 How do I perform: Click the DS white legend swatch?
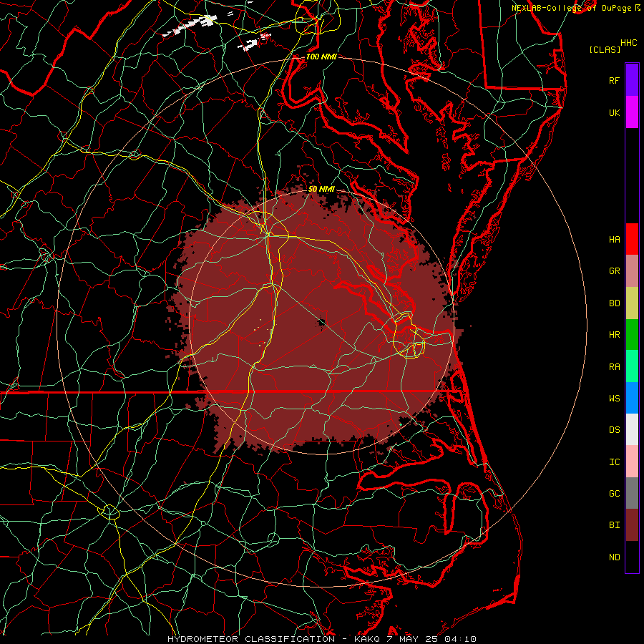[x=632, y=429]
